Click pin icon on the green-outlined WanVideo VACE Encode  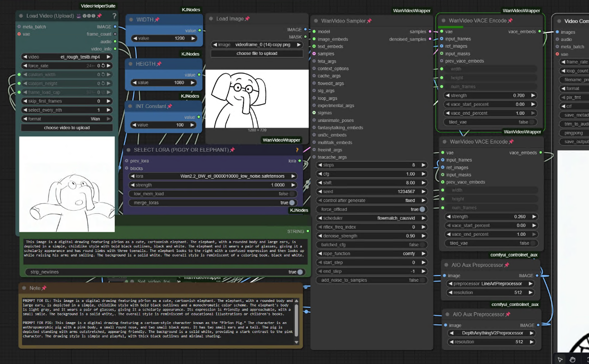coord(510,21)
